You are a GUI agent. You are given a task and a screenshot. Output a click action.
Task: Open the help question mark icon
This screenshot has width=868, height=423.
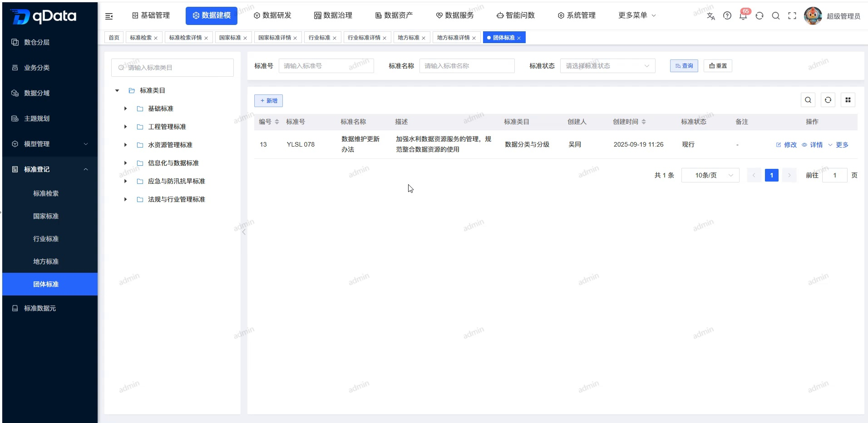pyautogui.click(x=727, y=16)
